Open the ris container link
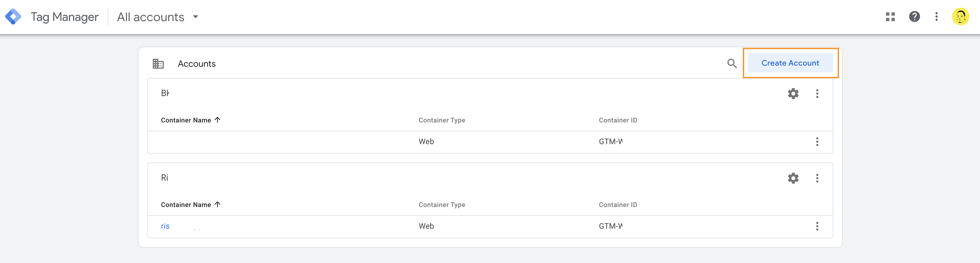 tap(165, 226)
